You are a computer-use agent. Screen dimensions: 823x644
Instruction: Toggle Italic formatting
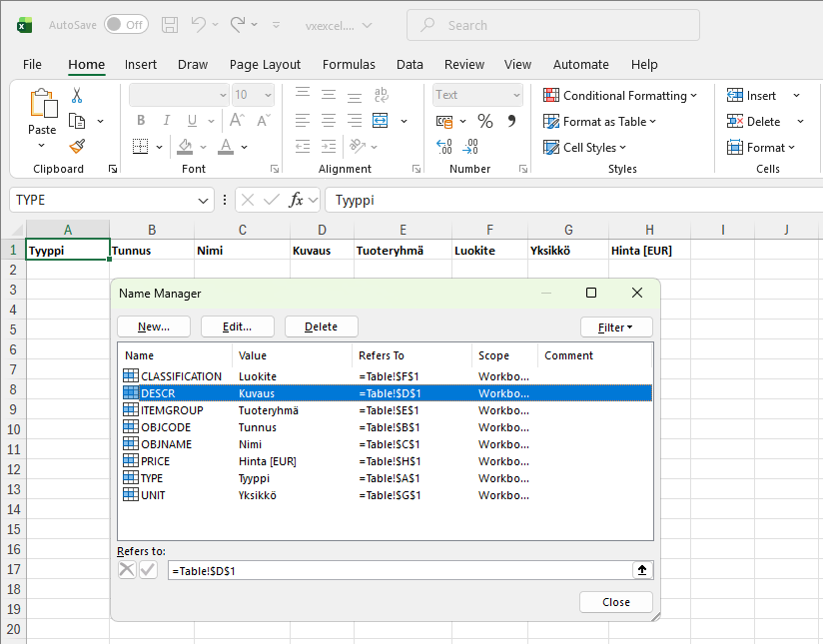167,121
